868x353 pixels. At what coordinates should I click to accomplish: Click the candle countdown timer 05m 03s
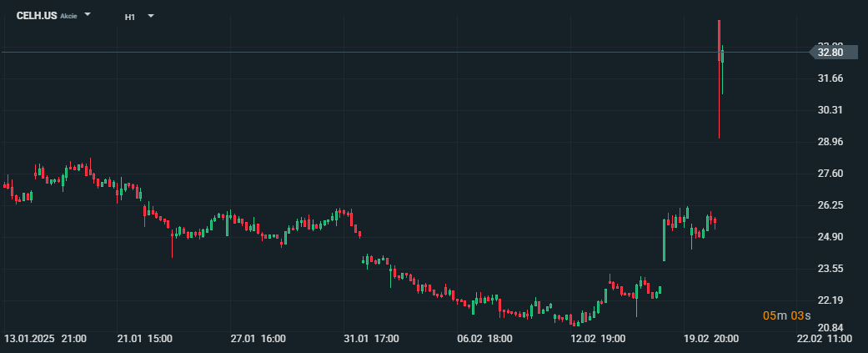pos(786,316)
